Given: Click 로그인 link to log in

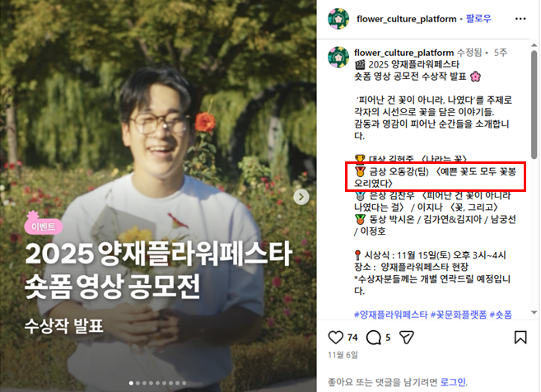Looking at the screenshot, I should 453,382.
